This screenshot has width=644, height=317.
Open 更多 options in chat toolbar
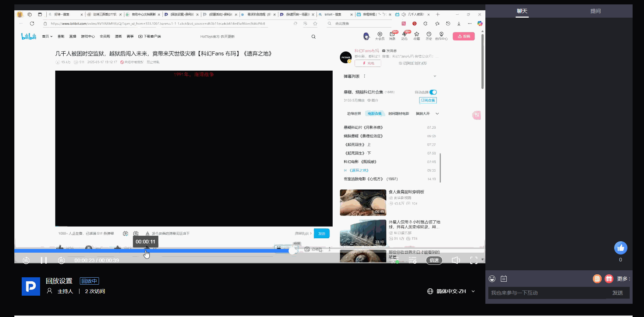[x=623, y=279]
